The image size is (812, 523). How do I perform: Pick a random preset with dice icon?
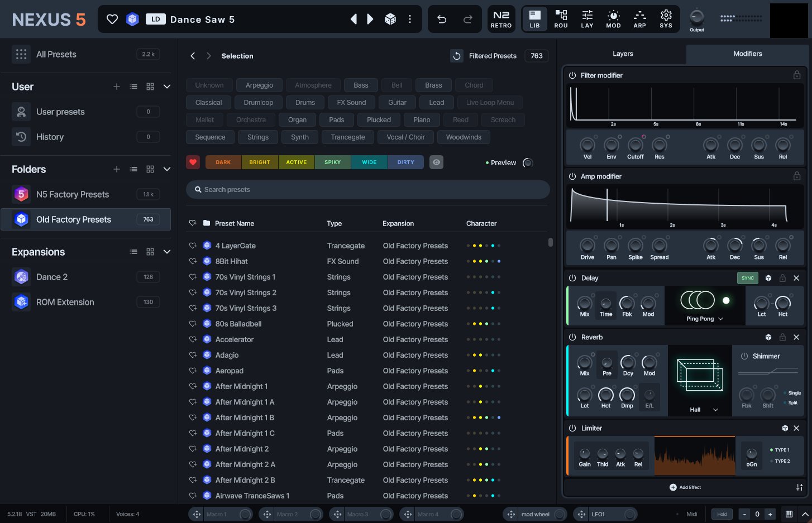(x=390, y=20)
